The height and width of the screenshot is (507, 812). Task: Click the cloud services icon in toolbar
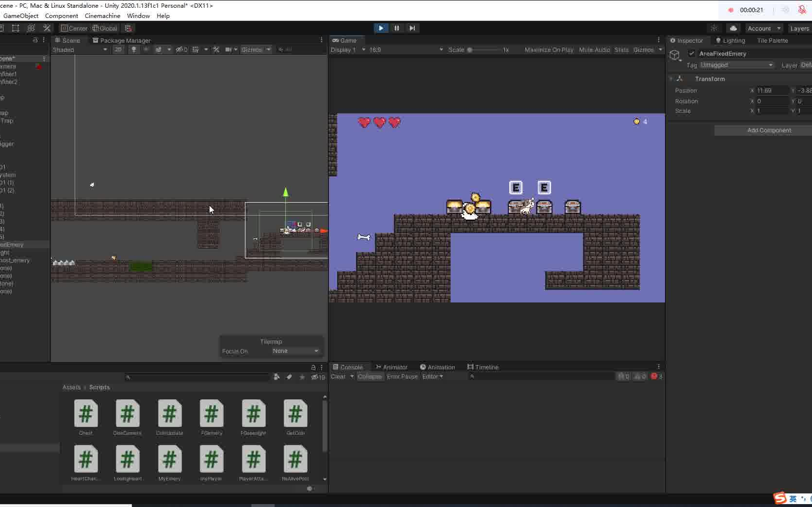tap(733, 28)
